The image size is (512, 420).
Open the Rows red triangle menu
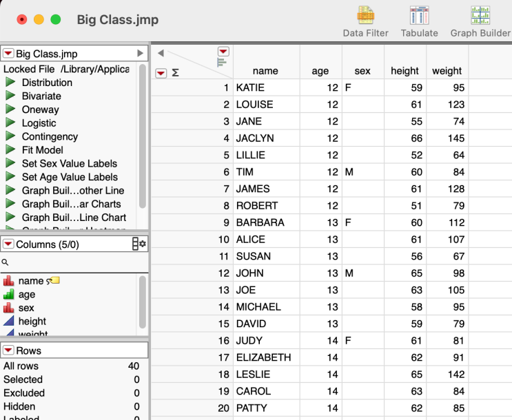[8, 350]
